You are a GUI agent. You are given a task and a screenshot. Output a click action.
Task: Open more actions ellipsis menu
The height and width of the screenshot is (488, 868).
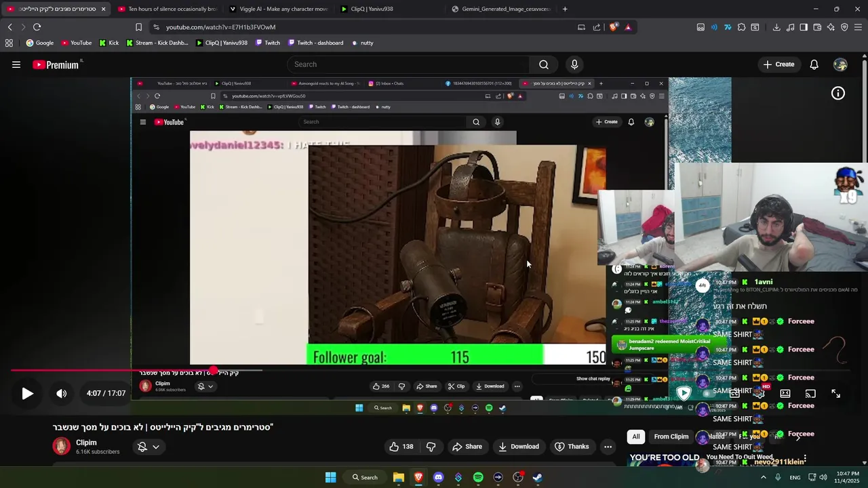click(x=608, y=447)
